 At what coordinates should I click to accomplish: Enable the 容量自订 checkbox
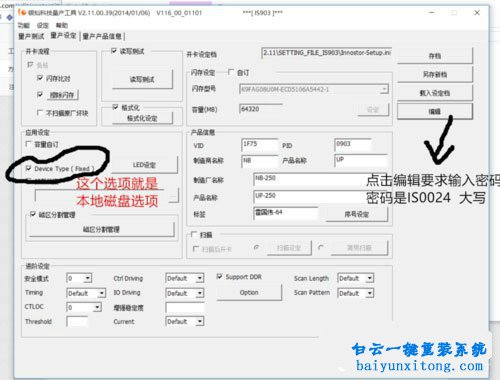29,144
